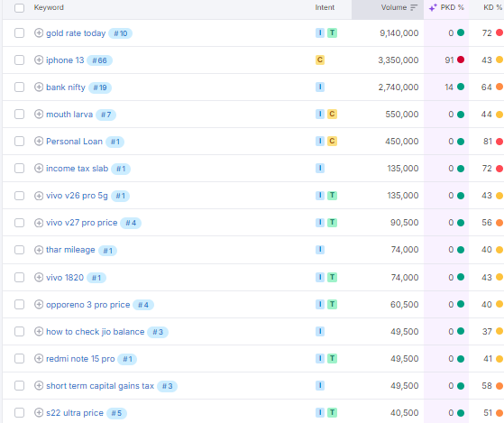
Task: Tick the bank nifty row checkbox
Action: [x=19, y=87]
